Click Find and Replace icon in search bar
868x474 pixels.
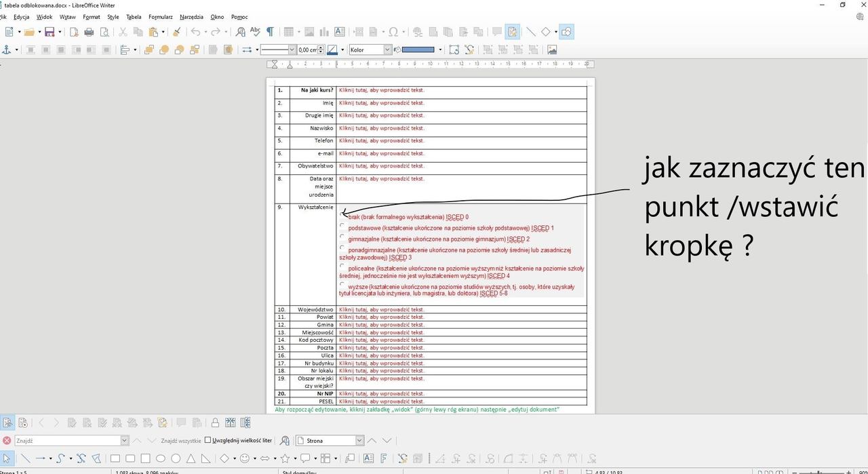click(285, 441)
